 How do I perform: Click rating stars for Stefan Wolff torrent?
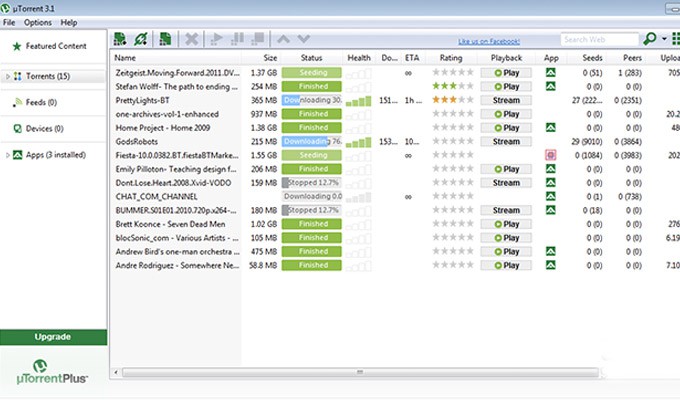click(x=453, y=86)
